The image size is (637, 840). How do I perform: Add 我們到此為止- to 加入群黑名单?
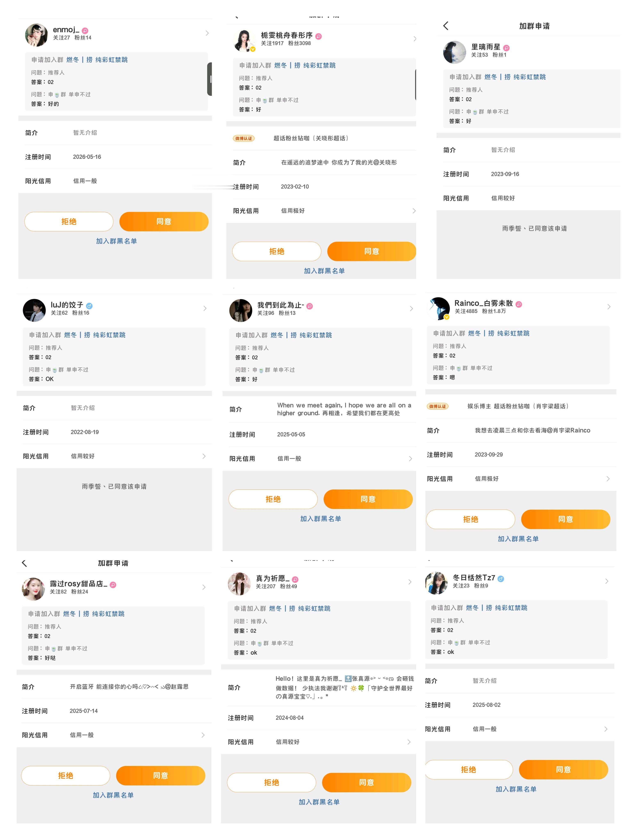point(321,519)
